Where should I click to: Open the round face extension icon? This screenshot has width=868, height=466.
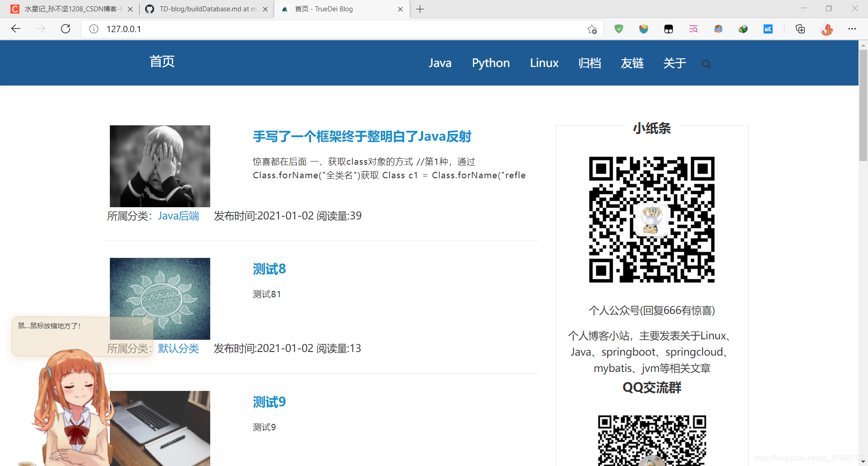(x=718, y=29)
